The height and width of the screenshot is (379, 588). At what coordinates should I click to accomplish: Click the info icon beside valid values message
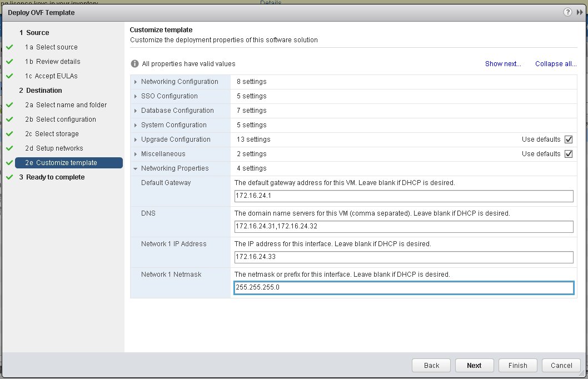click(x=134, y=64)
